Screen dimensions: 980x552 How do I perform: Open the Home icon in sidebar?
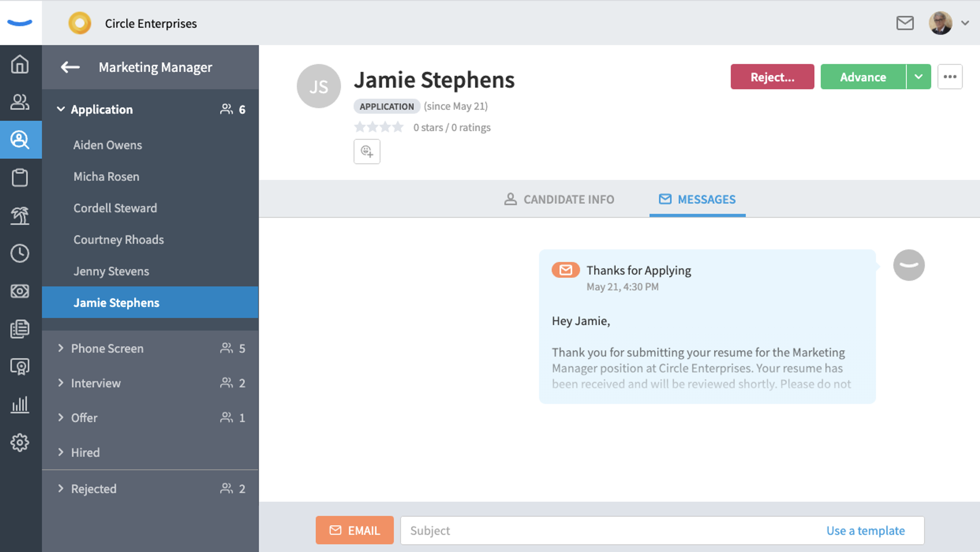pos(20,64)
